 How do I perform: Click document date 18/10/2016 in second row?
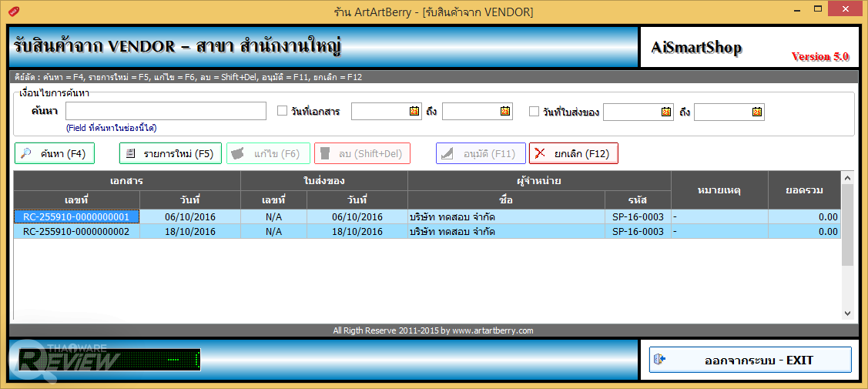point(190,231)
